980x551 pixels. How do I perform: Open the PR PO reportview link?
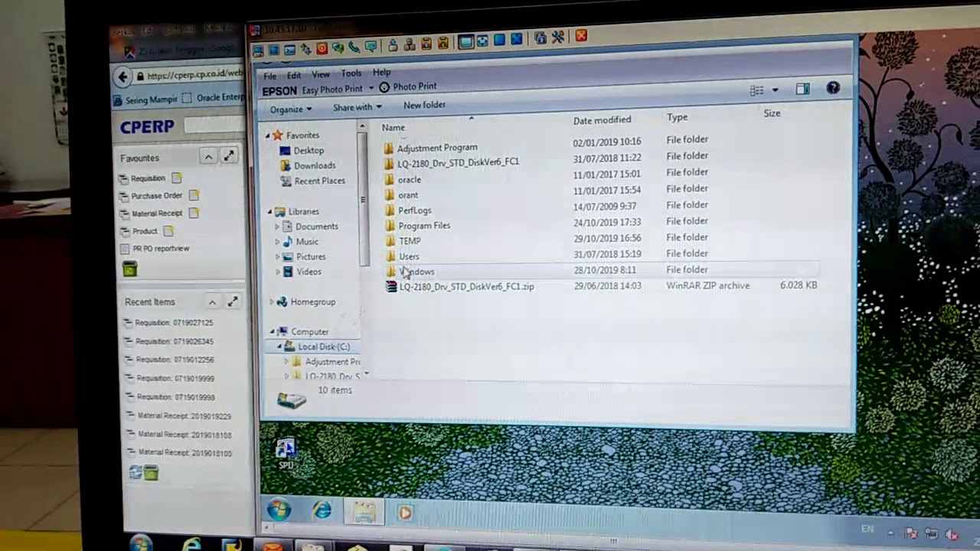tap(161, 249)
